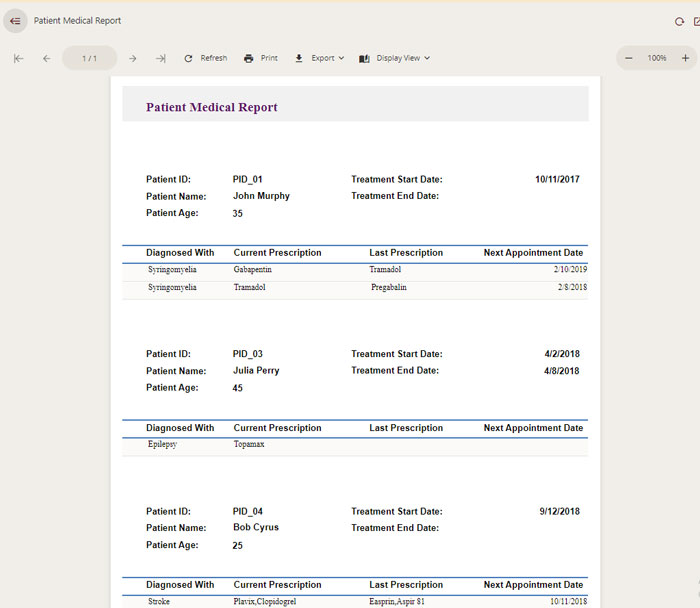
Task: Select the Epilepsy diagnosis cell
Action: [162, 444]
